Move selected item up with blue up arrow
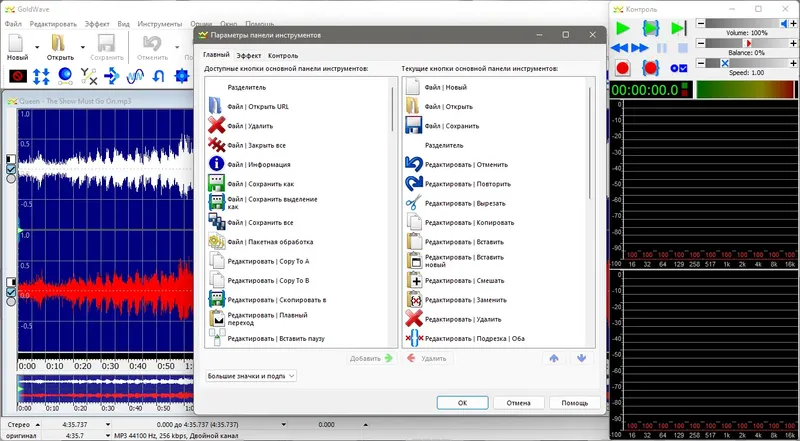The width and height of the screenshot is (800, 441). point(554,358)
